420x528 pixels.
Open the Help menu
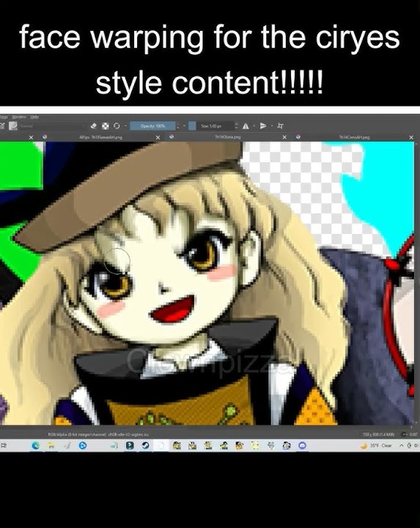[34, 117]
